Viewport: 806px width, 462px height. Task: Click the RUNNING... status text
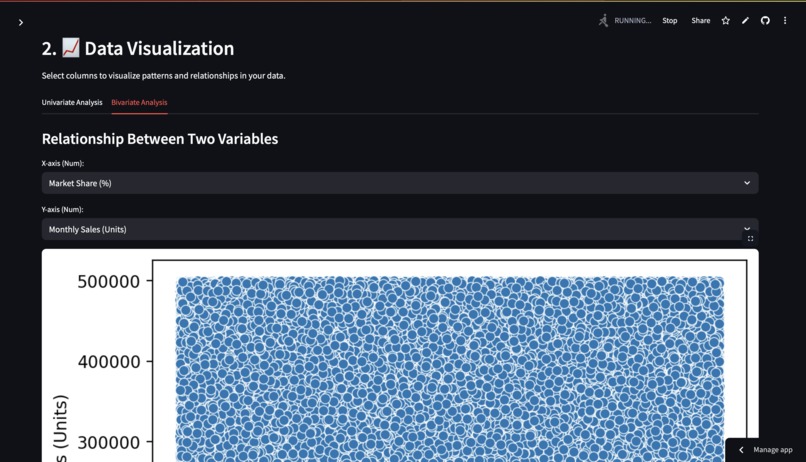[633, 21]
